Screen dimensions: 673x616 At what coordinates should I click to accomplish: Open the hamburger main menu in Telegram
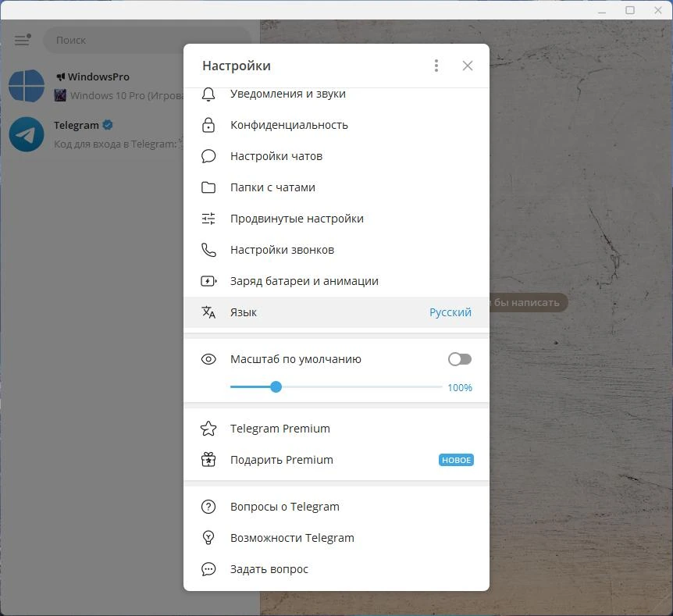23,40
